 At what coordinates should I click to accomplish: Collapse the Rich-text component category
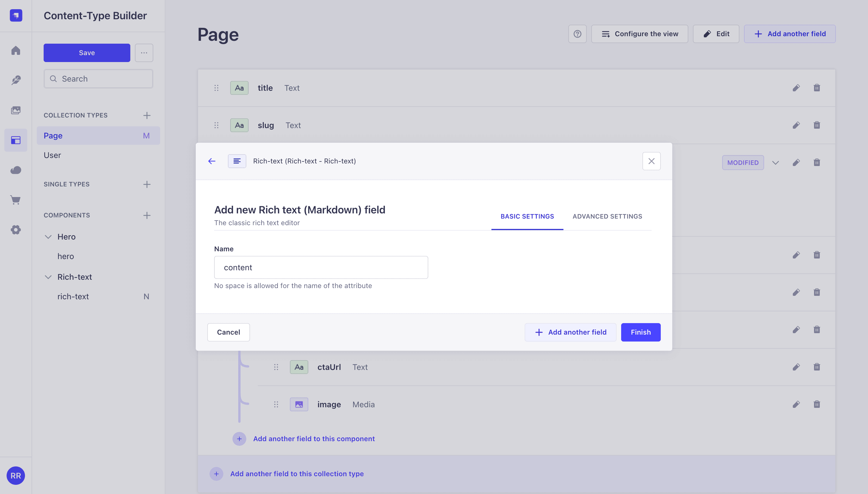48,277
